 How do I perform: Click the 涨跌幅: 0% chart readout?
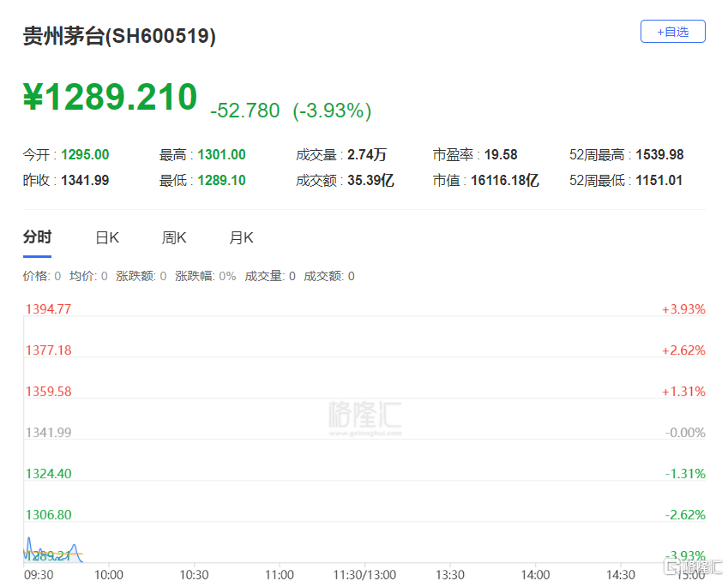tap(205, 277)
